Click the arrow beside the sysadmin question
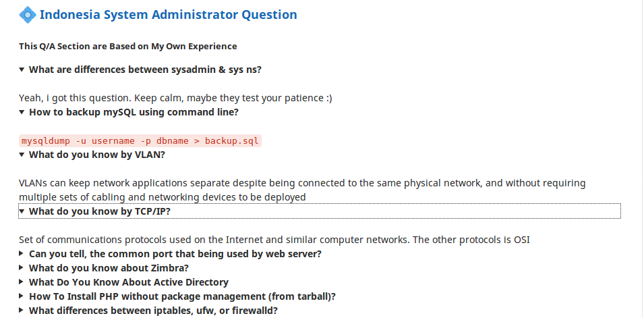644x318 pixels. tap(22, 70)
